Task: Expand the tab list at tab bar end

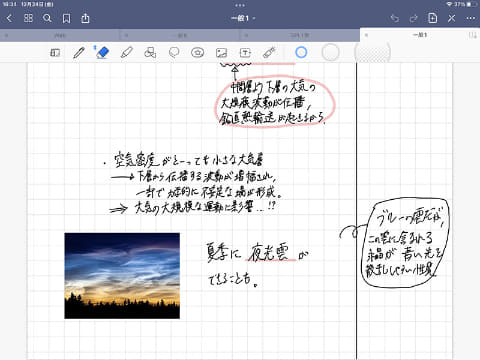Action: (473, 35)
